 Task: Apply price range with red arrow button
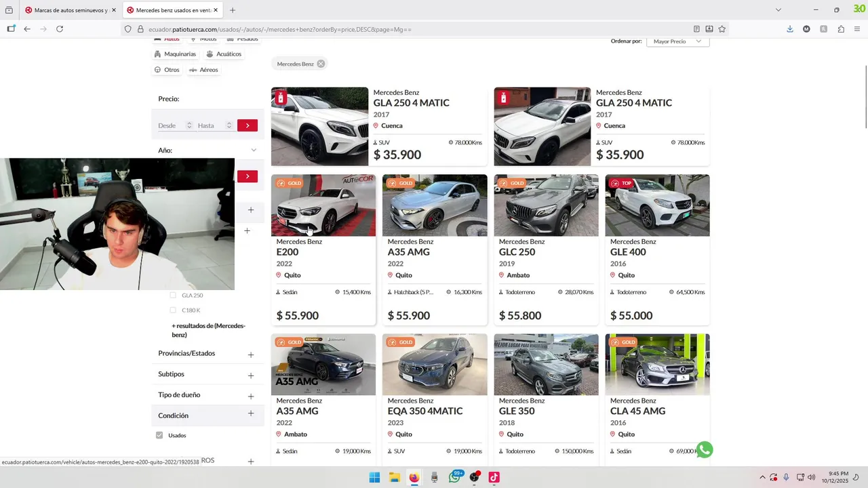248,125
